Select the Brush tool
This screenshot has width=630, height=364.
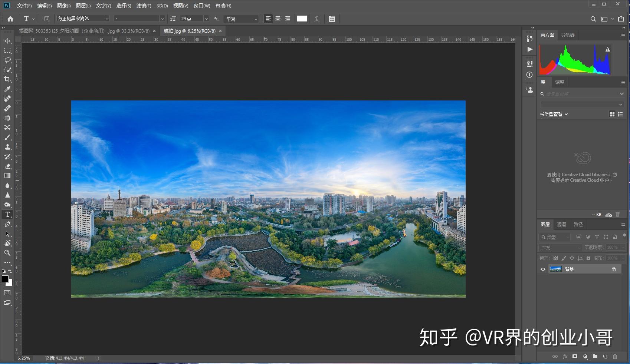7,137
